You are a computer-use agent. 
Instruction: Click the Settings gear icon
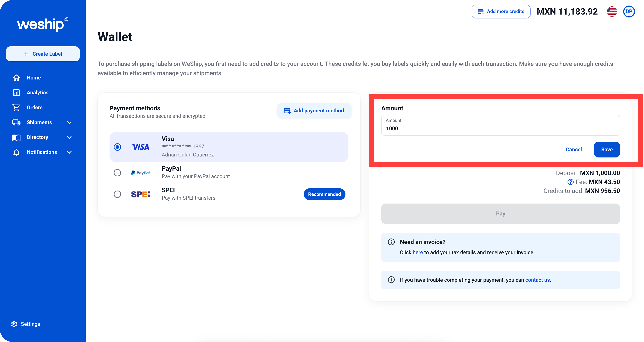pyautogui.click(x=14, y=324)
